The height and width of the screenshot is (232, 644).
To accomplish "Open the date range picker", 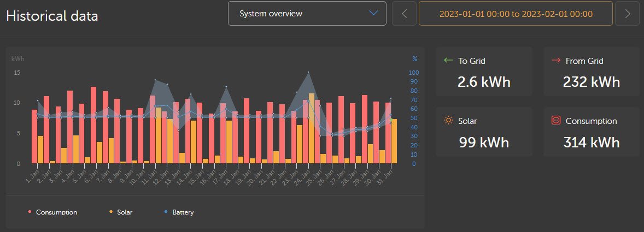I will point(516,14).
